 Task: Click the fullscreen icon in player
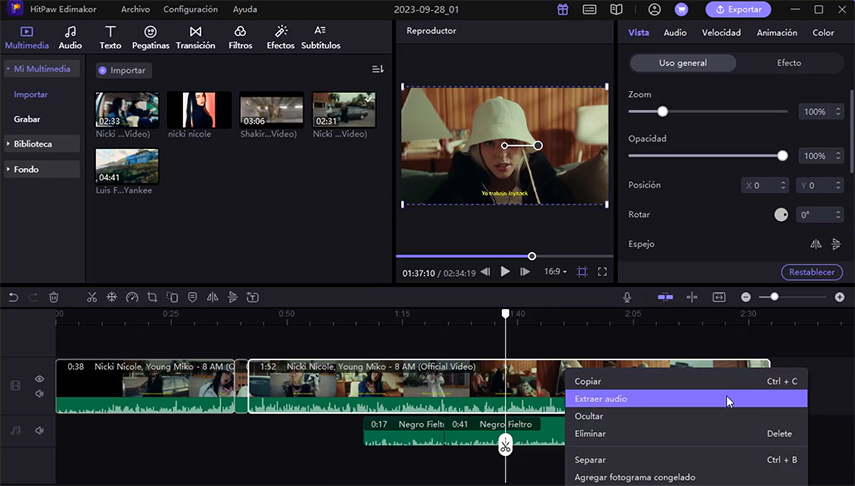coord(602,272)
